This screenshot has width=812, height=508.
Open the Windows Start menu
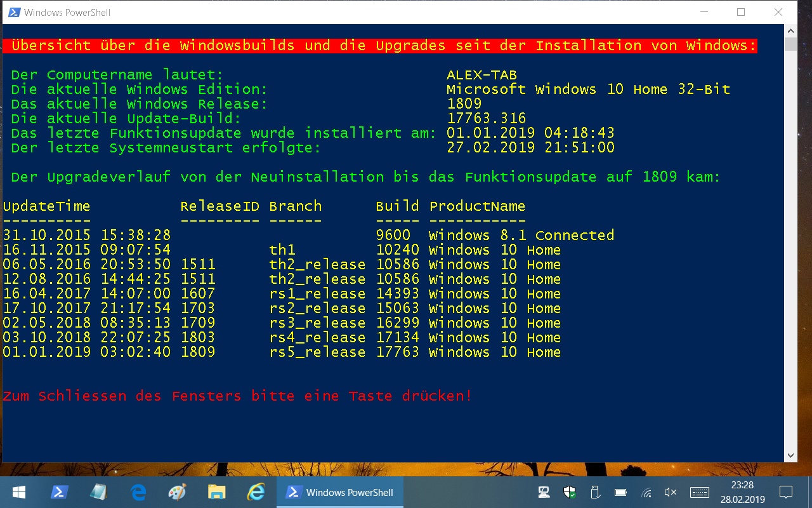(x=18, y=492)
